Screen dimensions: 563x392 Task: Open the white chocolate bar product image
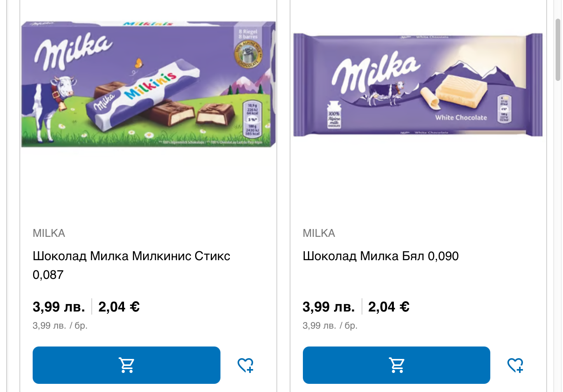(x=418, y=84)
